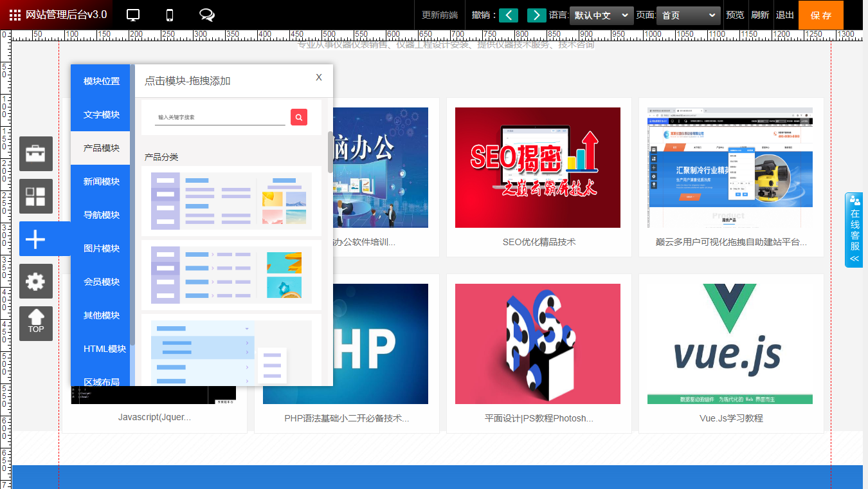Switch to the 图片模块 tab
This screenshot has width=868, height=489.
click(x=100, y=248)
